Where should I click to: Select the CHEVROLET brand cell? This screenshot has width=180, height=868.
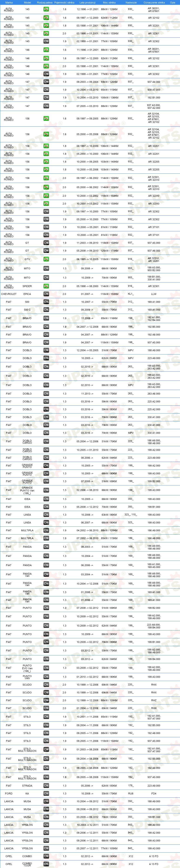(x=9, y=294)
